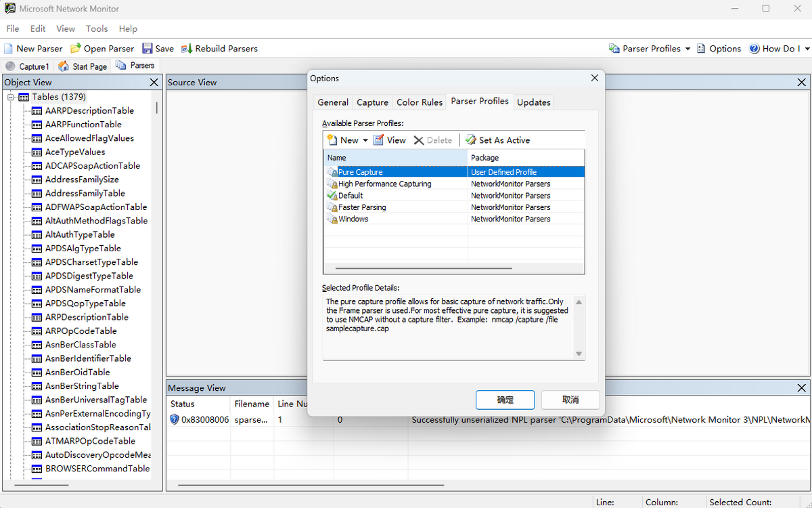Viewport: 812px width, 508px height.
Task: Click the How Do I help icon
Action: point(754,49)
